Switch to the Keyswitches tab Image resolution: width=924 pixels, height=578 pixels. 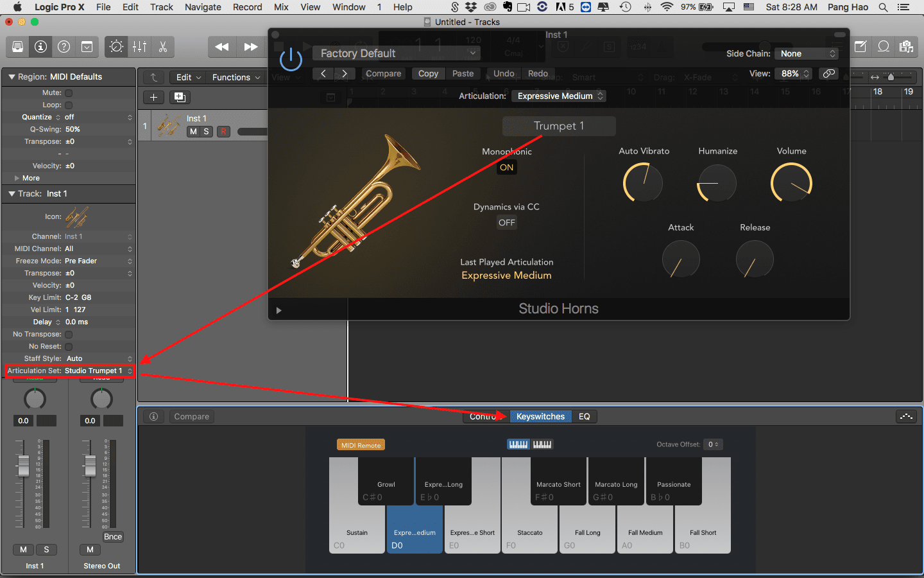click(540, 416)
